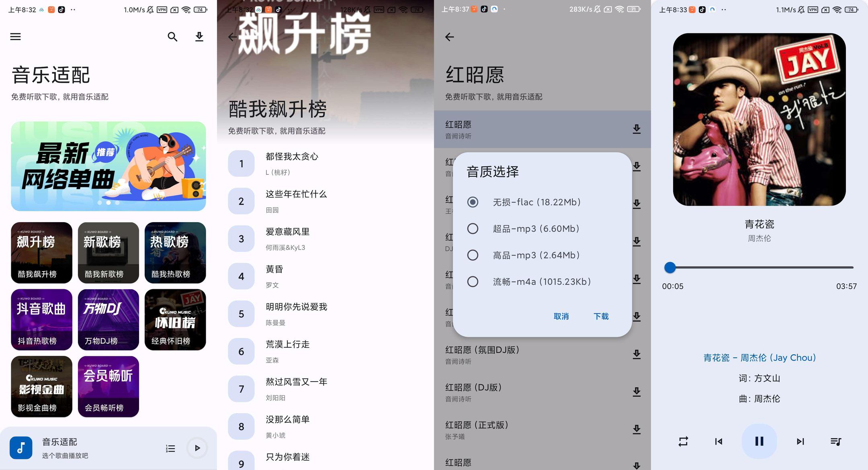868x470 pixels.
Task: Download 红昭愿 (DJ版) via its arrow icon
Action: tap(637, 392)
